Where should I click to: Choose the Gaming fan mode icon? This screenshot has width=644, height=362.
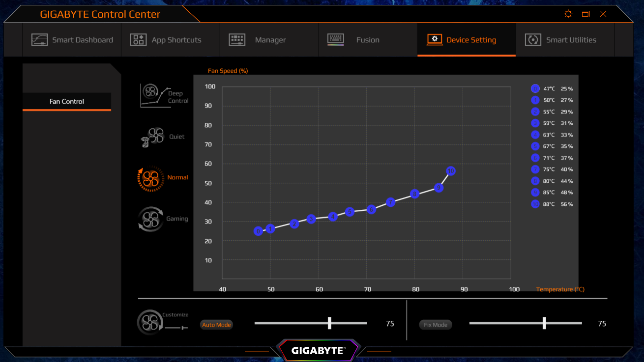[150, 219]
